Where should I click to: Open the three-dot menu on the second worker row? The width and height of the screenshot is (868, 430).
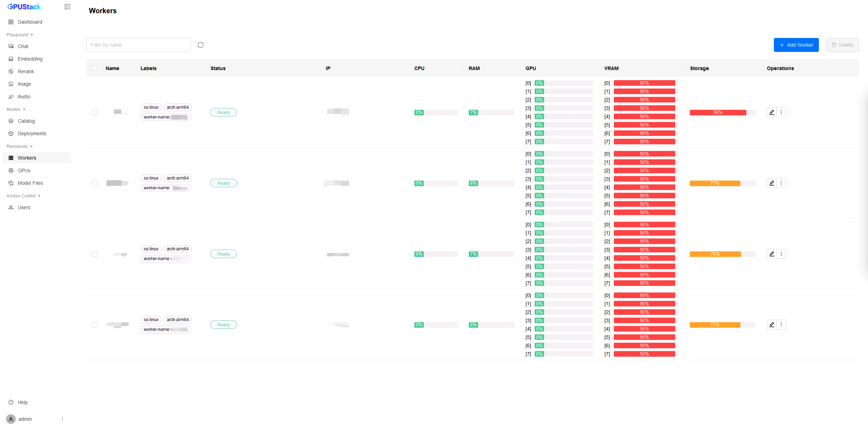pos(781,183)
